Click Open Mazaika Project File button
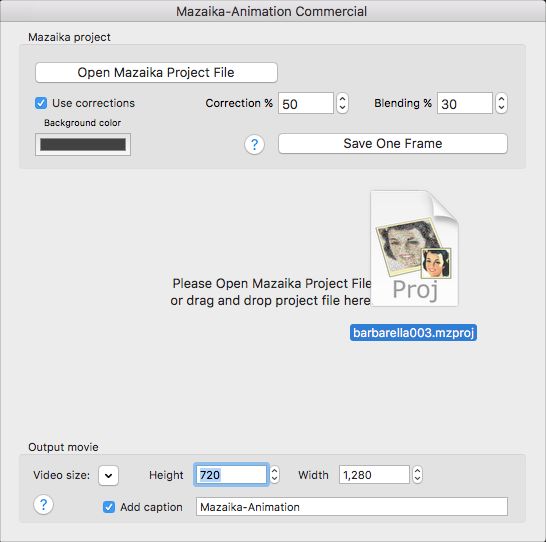The height and width of the screenshot is (542, 546). click(156, 72)
